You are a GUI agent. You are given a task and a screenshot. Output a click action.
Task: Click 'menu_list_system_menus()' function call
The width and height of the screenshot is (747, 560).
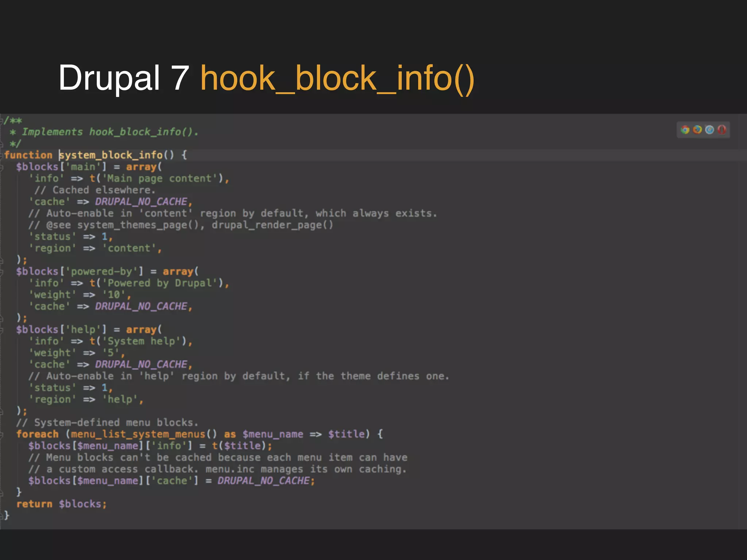coord(144,435)
